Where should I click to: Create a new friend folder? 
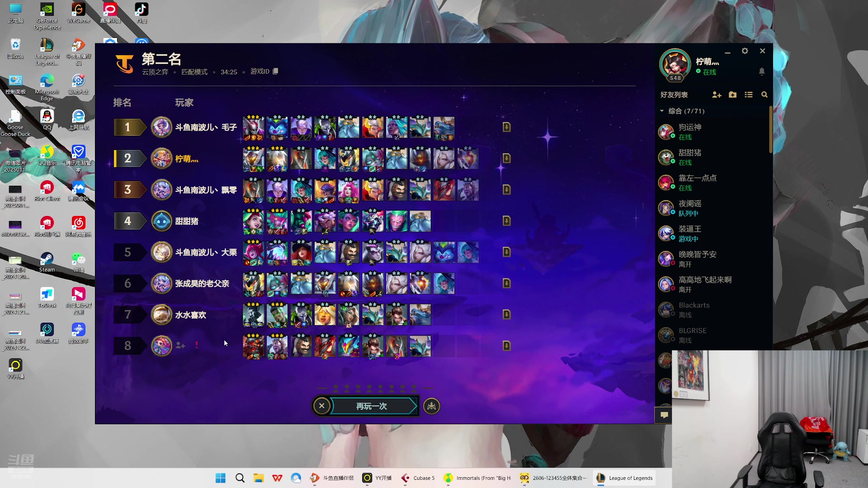click(733, 94)
